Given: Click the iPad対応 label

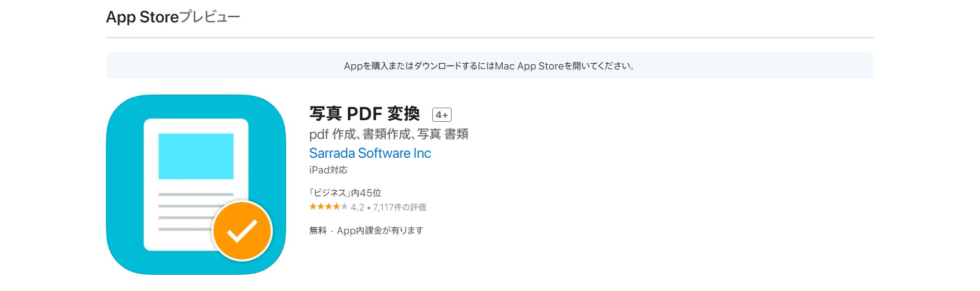Looking at the screenshot, I should pos(328,170).
